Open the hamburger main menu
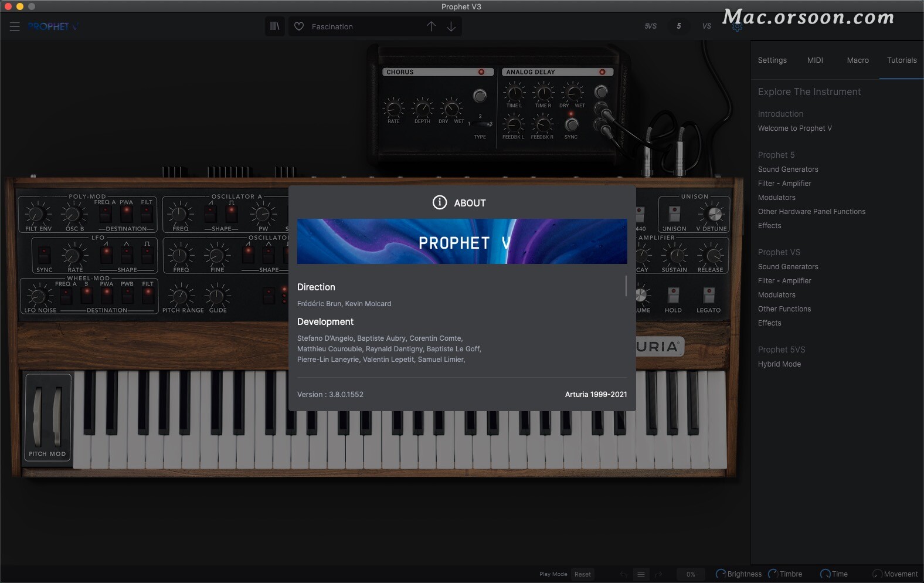The height and width of the screenshot is (583, 924). point(15,26)
